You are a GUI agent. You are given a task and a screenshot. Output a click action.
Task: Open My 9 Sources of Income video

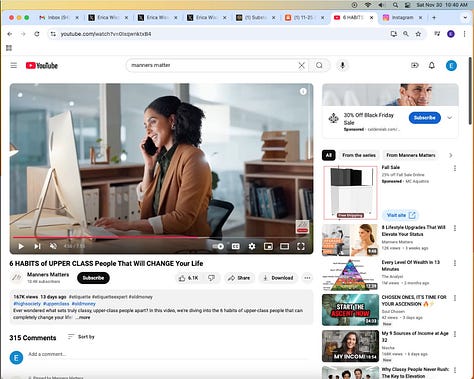coord(350,346)
